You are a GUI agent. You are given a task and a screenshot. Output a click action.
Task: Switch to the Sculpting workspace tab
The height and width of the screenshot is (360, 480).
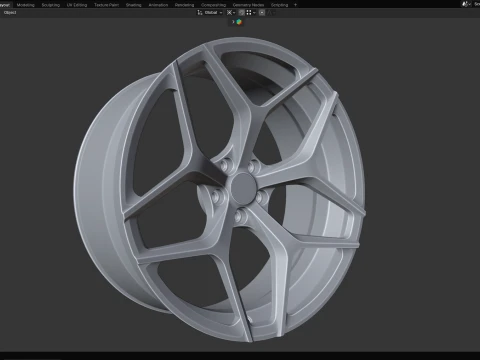(51, 5)
